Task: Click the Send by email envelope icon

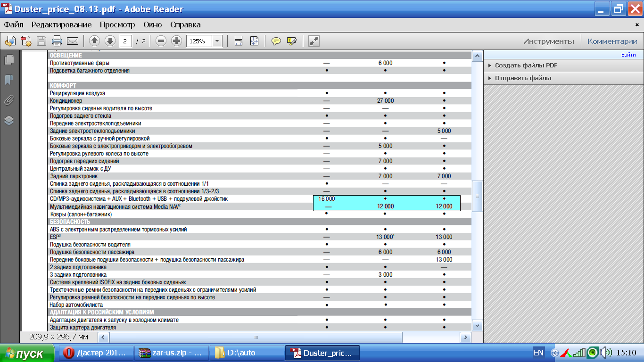Action: tap(73, 41)
